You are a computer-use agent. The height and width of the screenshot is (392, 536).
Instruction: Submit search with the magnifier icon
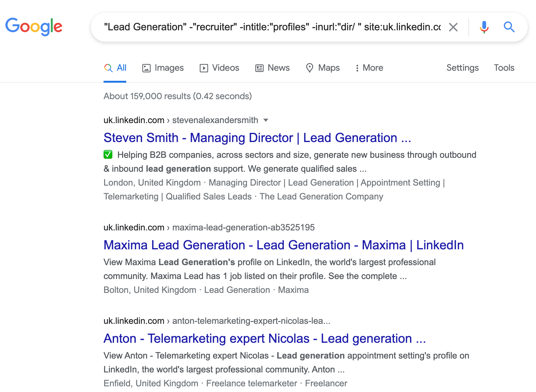click(x=509, y=27)
